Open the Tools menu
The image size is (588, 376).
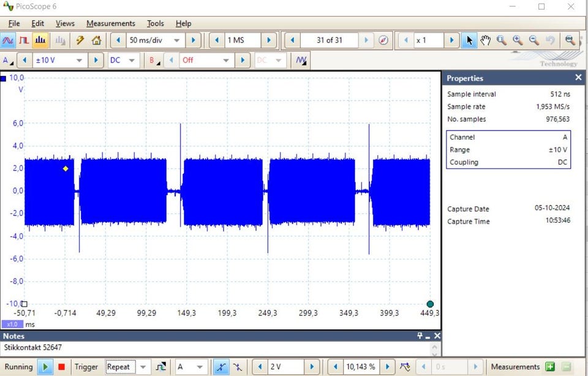[x=155, y=23]
